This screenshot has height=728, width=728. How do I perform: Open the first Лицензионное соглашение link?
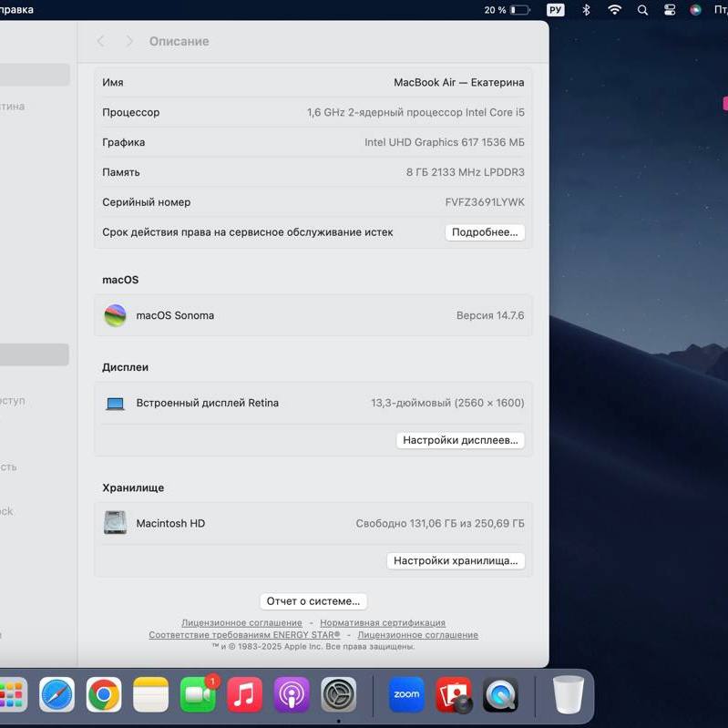(241, 622)
